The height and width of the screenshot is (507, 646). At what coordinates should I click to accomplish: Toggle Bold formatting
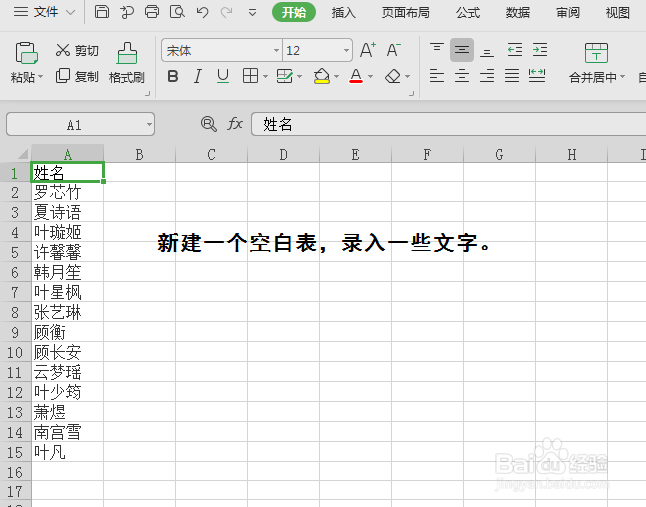(x=173, y=76)
